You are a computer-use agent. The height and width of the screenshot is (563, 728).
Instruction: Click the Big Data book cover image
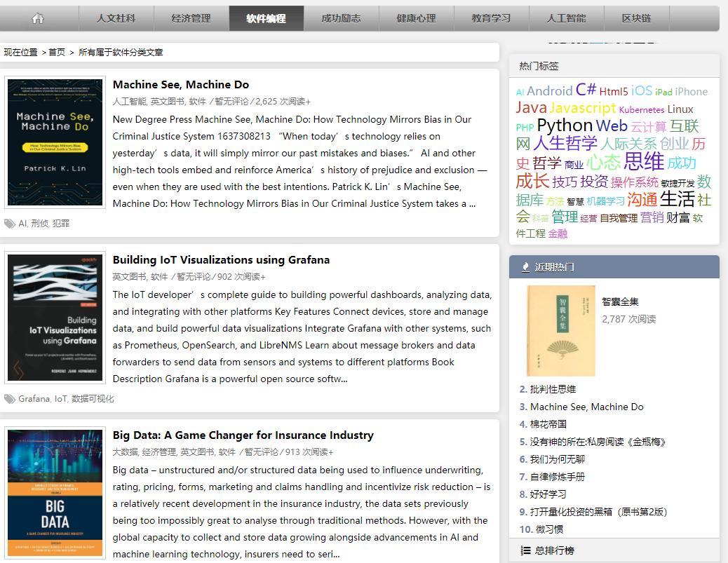pos(55,493)
